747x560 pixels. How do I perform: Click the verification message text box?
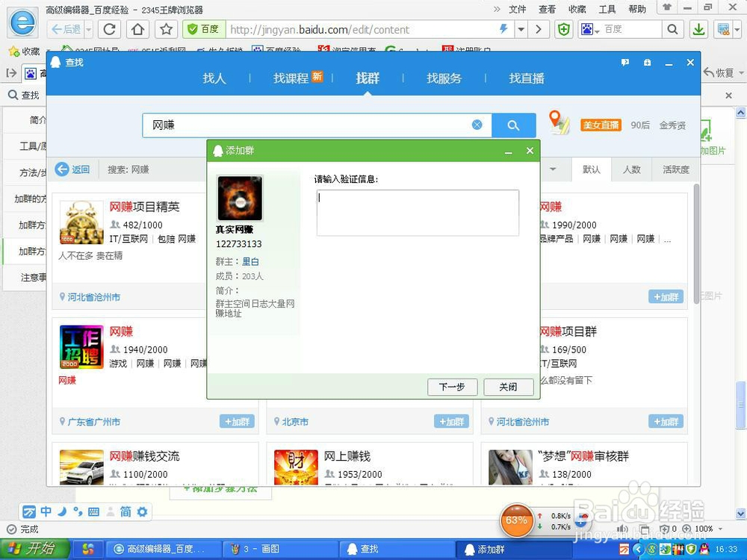[x=418, y=212]
